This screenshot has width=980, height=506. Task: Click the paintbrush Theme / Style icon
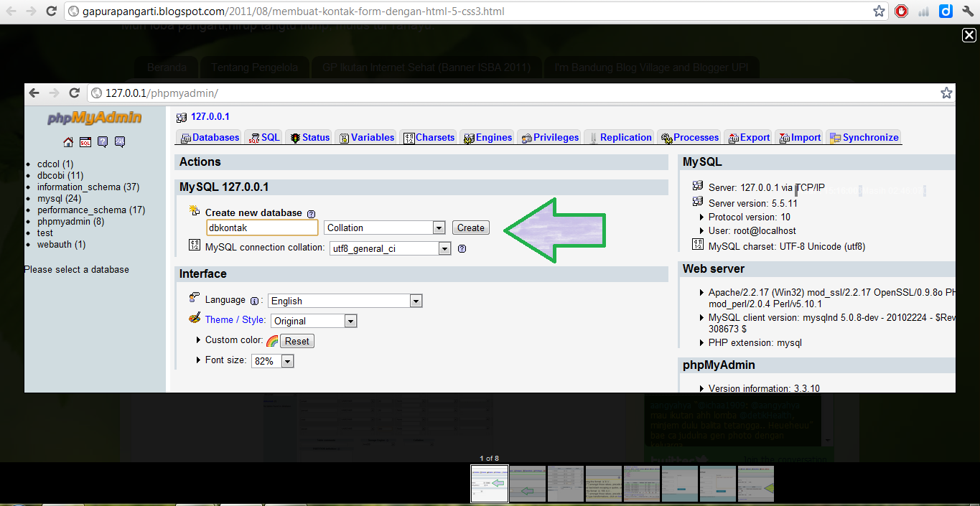[195, 317]
